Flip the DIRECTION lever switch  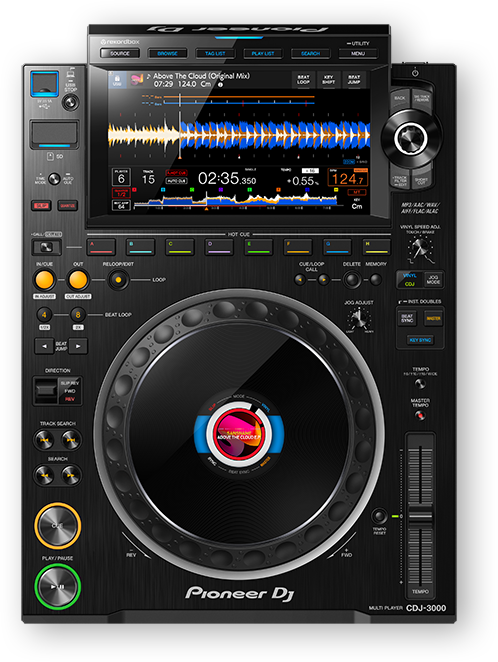point(46,390)
